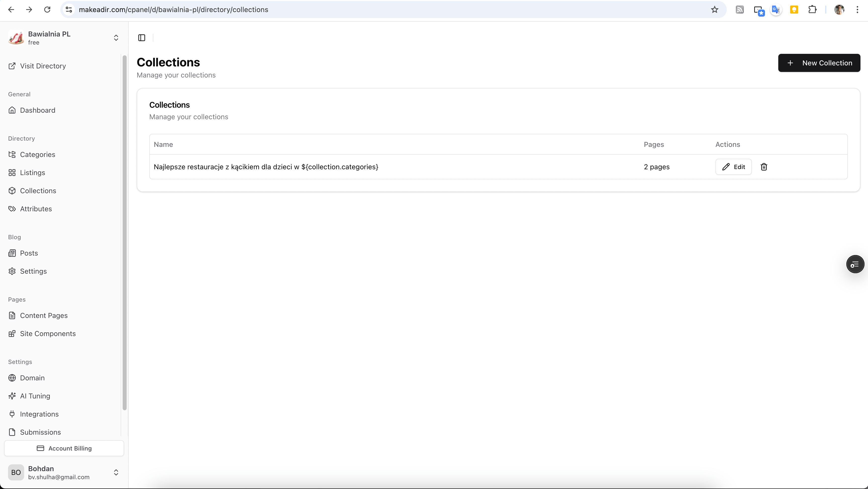868x489 pixels.
Task: Open the floating checklist widget
Action: pyautogui.click(x=855, y=264)
